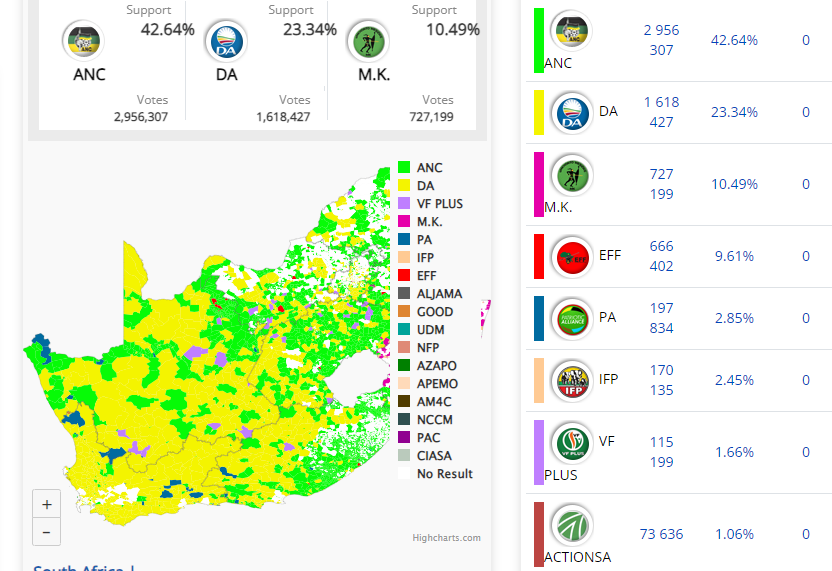Click M.K. vote count 727 199 in table
832x571 pixels.
pos(661,184)
